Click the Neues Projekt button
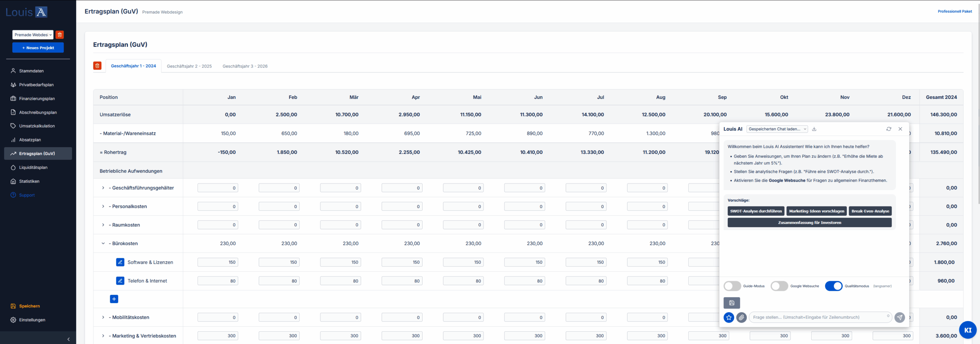Viewport: 980px width, 344px height. (38, 48)
